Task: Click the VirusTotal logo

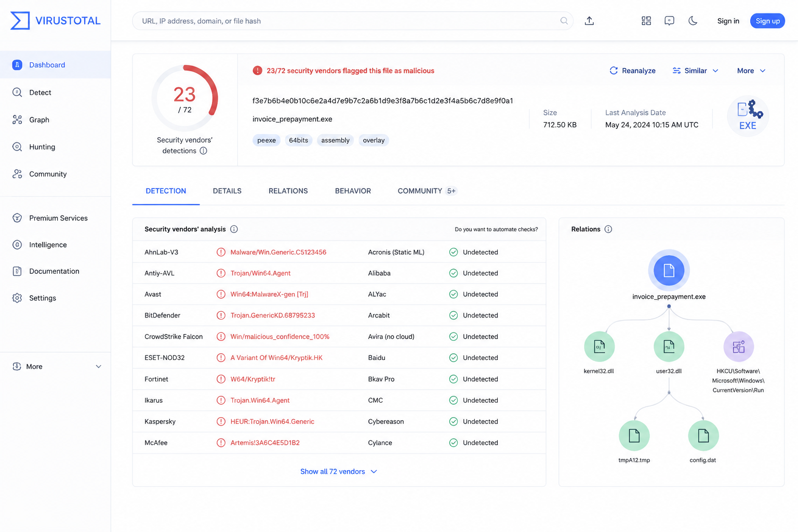Action: (56, 21)
